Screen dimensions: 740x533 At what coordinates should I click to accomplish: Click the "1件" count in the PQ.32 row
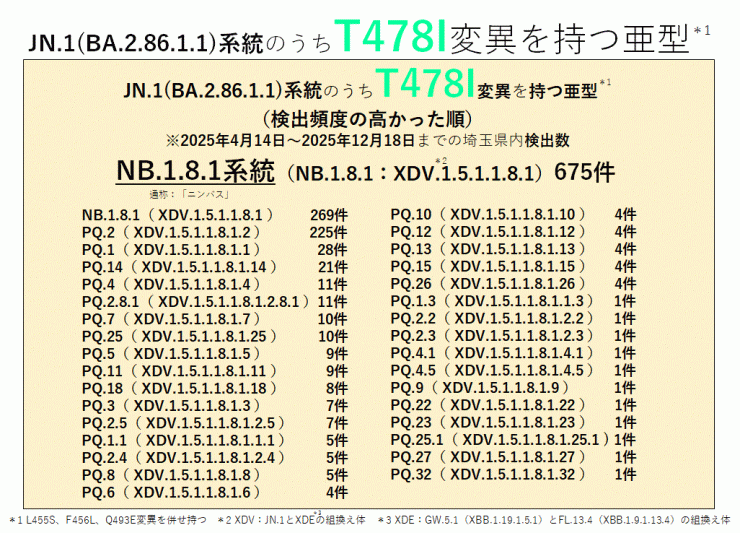(x=625, y=475)
